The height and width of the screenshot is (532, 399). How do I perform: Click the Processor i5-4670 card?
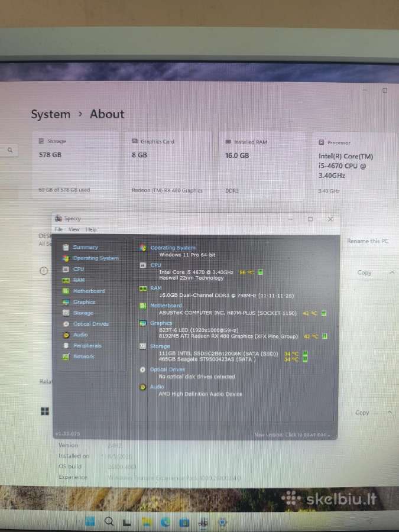[x=353, y=166]
